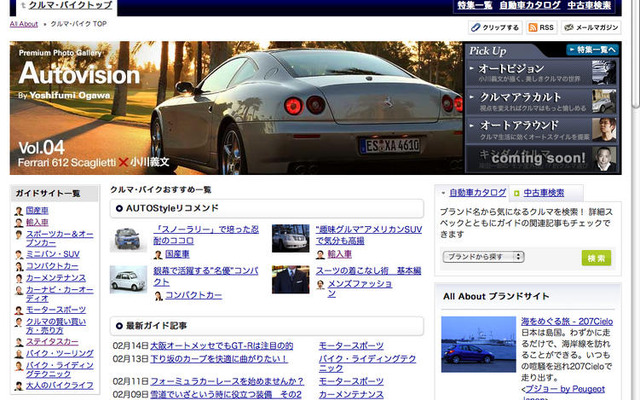Select オートビジョン in Pick Up panel
640x400 pixels.
pyautogui.click(x=541, y=72)
